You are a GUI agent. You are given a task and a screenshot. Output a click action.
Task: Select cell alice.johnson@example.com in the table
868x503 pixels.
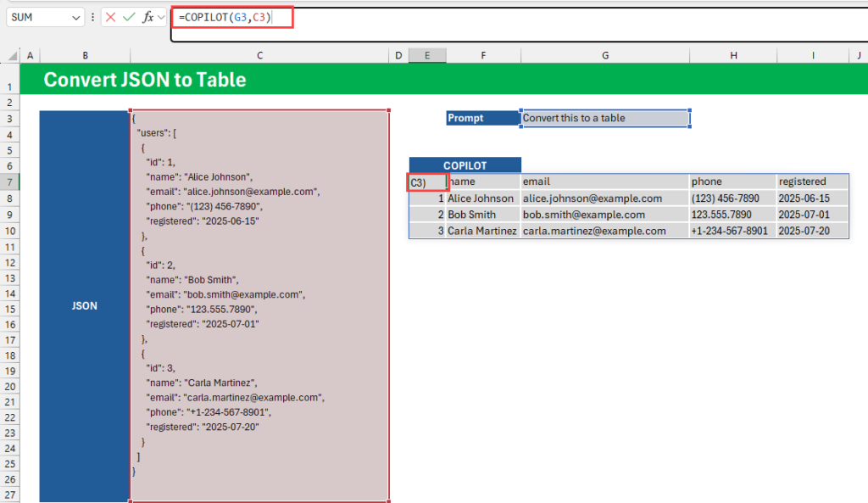point(605,198)
